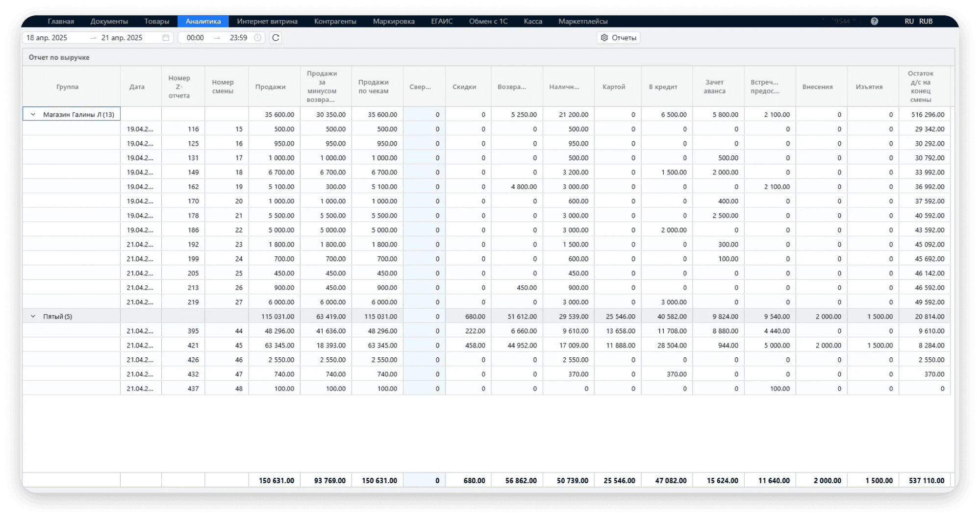Open the clock icon in time range
980x519 pixels.
click(258, 38)
